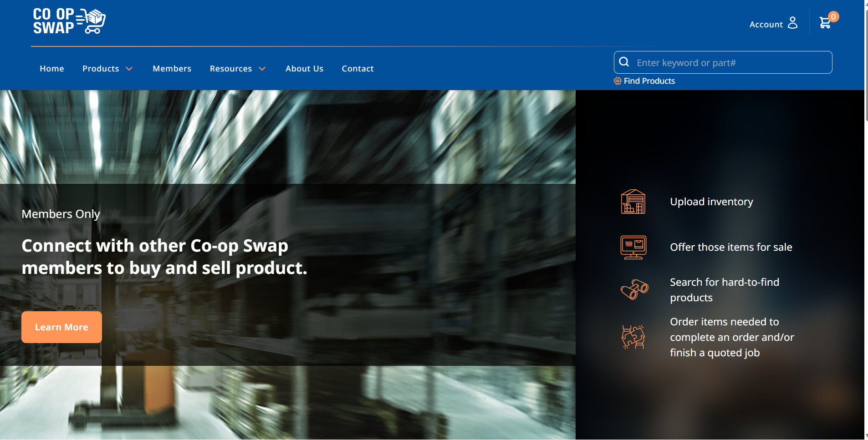The image size is (868, 440).
Task: Focus the keyword or part# search field
Action: coord(731,63)
